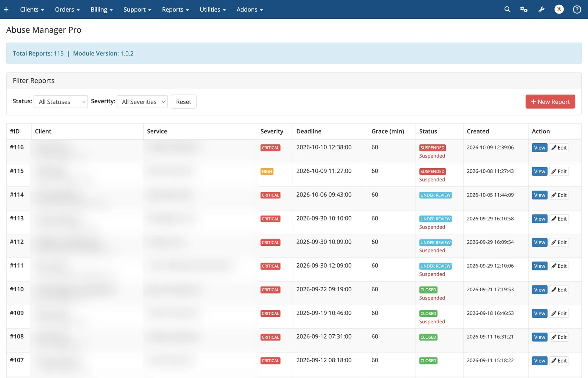This screenshot has width=588, height=378.
Task: Open the help question mark icon
Action: pyautogui.click(x=577, y=10)
